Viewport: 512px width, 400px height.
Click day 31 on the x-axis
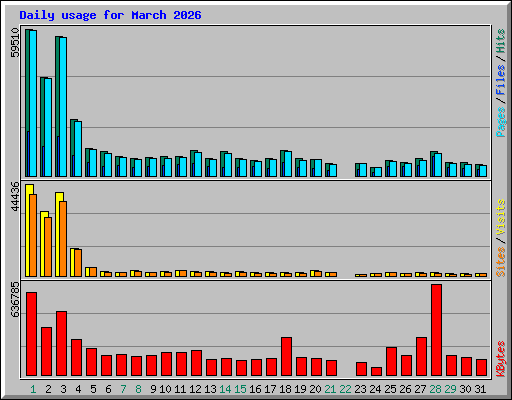[480, 389]
